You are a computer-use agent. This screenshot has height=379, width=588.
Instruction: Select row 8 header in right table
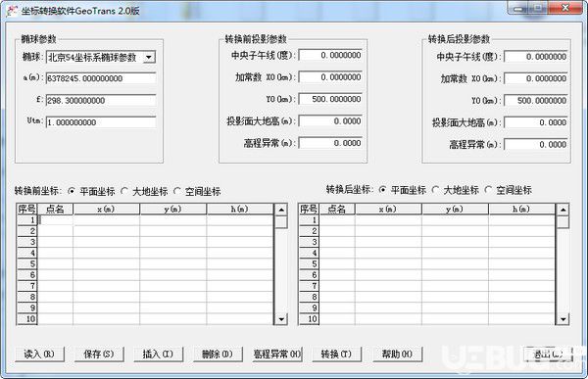pos(309,297)
